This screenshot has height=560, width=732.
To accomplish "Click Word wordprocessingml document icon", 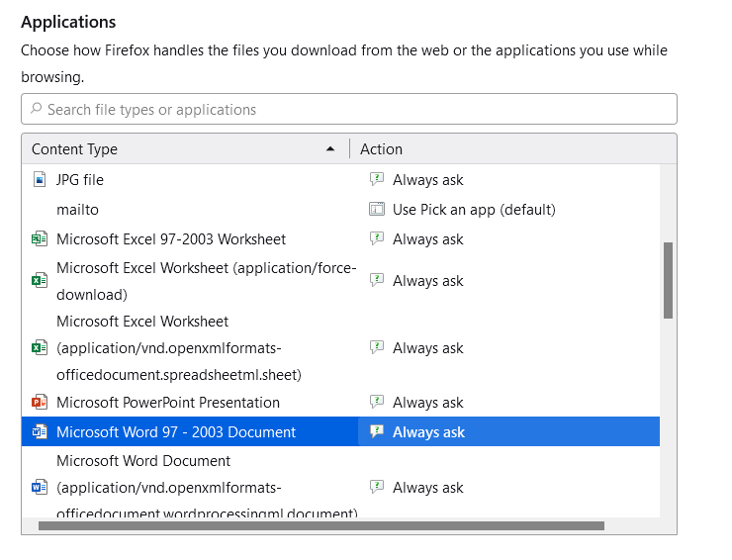I will [x=40, y=487].
